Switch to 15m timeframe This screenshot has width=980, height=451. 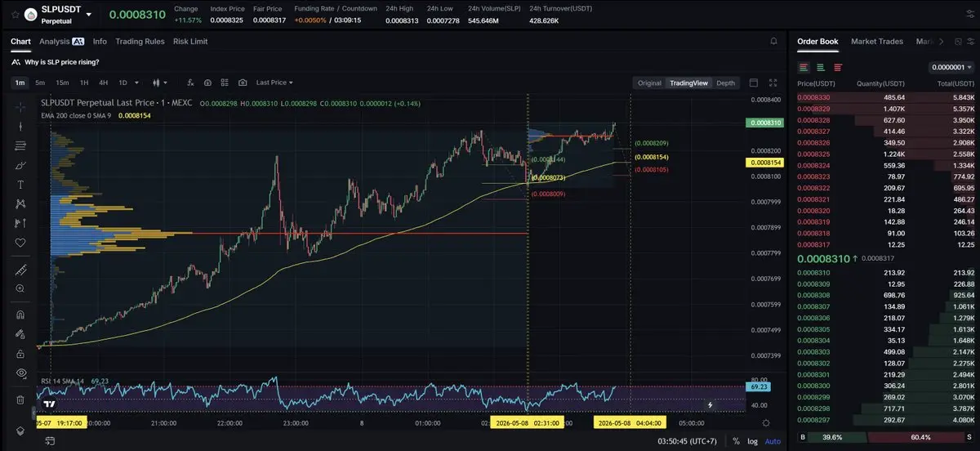pyautogui.click(x=62, y=83)
